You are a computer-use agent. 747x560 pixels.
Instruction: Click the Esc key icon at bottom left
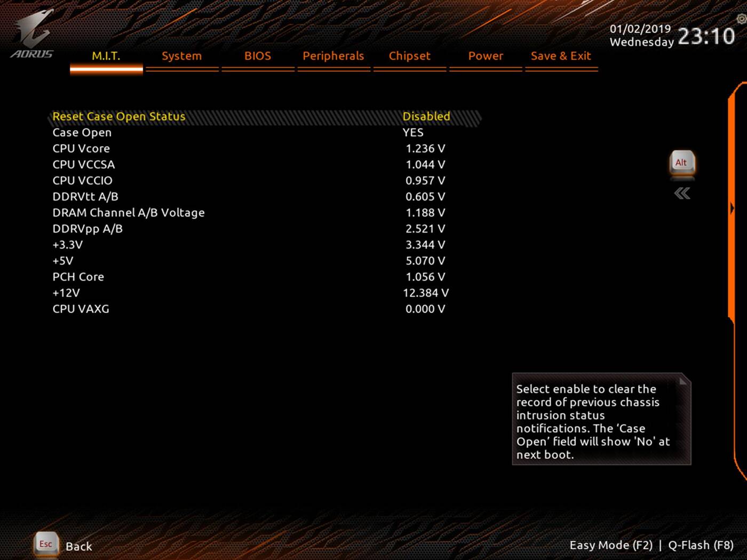[x=45, y=545]
